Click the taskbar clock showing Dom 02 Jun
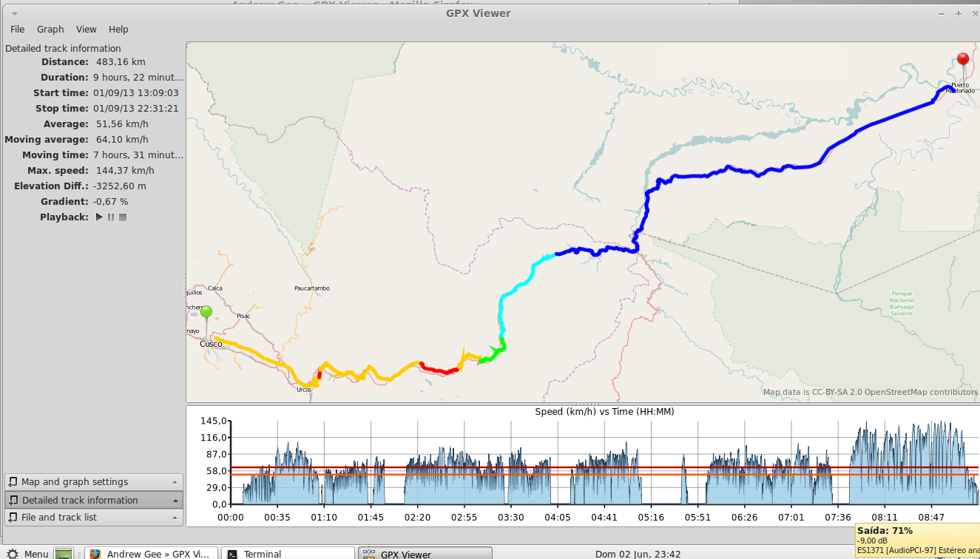 tap(638, 554)
